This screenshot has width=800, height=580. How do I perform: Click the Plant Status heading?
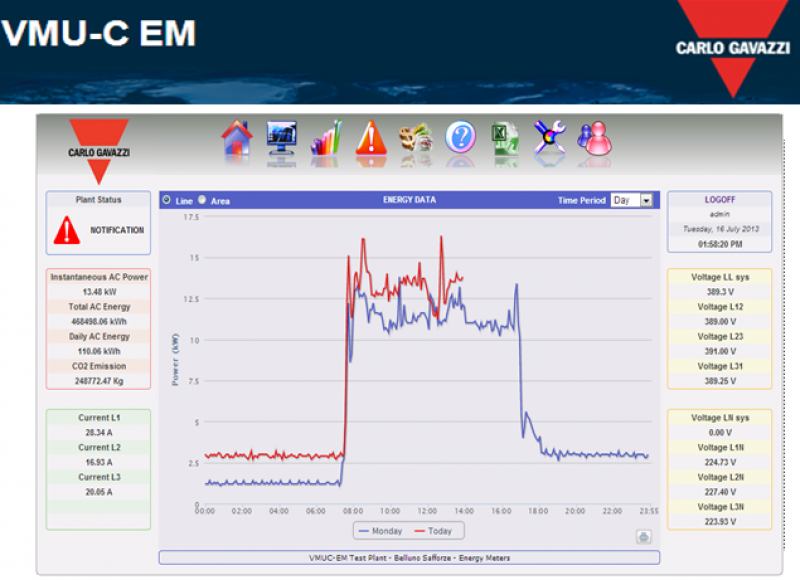98,199
